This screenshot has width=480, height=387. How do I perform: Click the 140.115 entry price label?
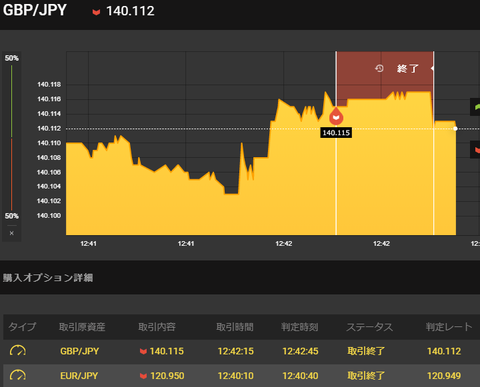tap(336, 133)
